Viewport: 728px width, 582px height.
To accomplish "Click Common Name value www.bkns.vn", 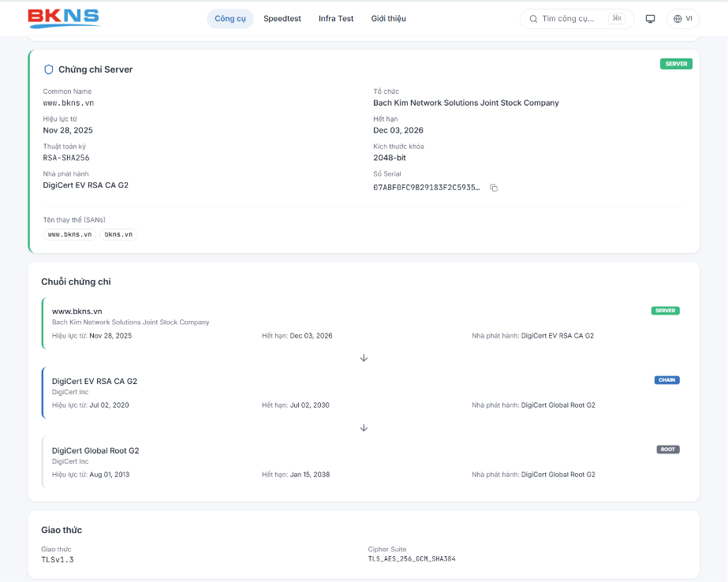I will [69, 103].
